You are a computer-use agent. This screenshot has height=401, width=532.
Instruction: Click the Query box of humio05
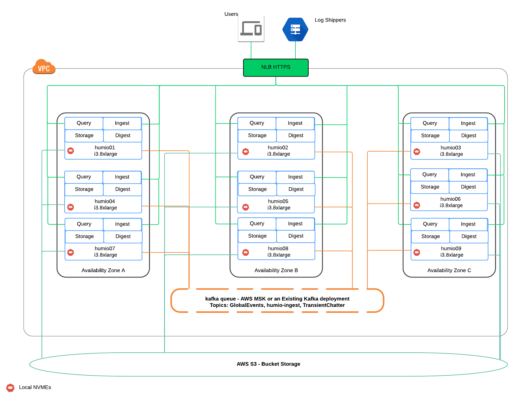pos(257,177)
